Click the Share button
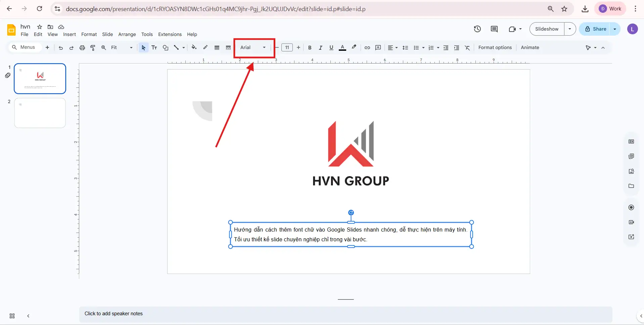The width and height of the screenshot is (644, 325). [x=595, y=29]
